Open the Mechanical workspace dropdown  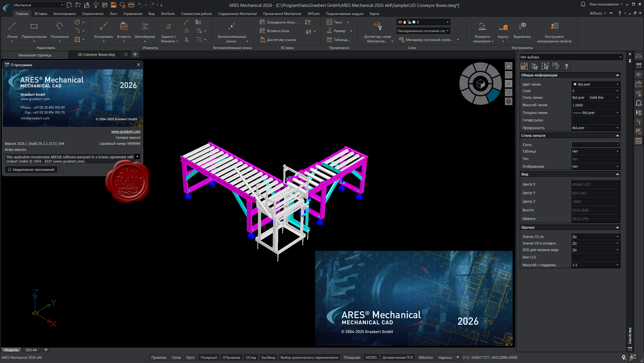(39, 5)
